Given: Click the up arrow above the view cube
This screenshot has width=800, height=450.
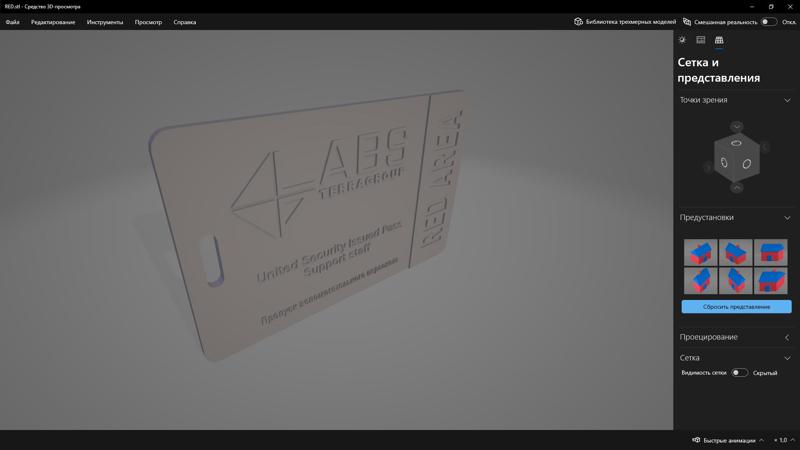Looking at the screenshot, I should (x=736, y=126).
